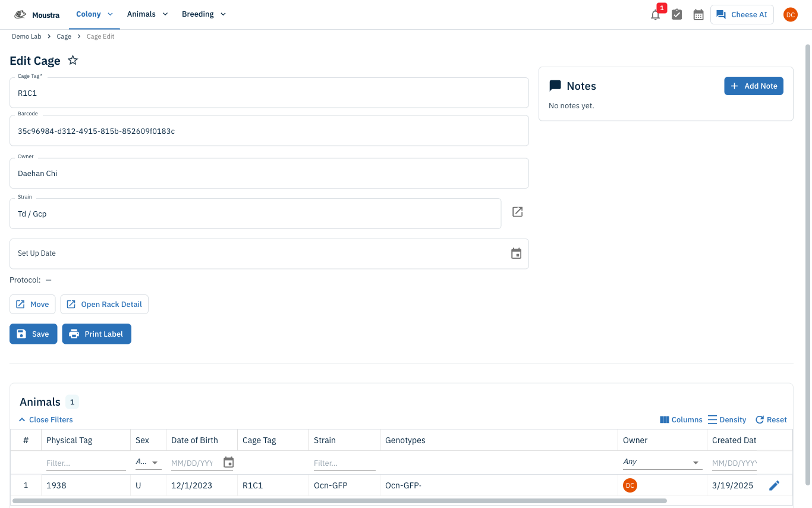Click the Created Date filter input
Image resolution: width=812 pixels, height=508 pixels.
[x=734, y=463]
